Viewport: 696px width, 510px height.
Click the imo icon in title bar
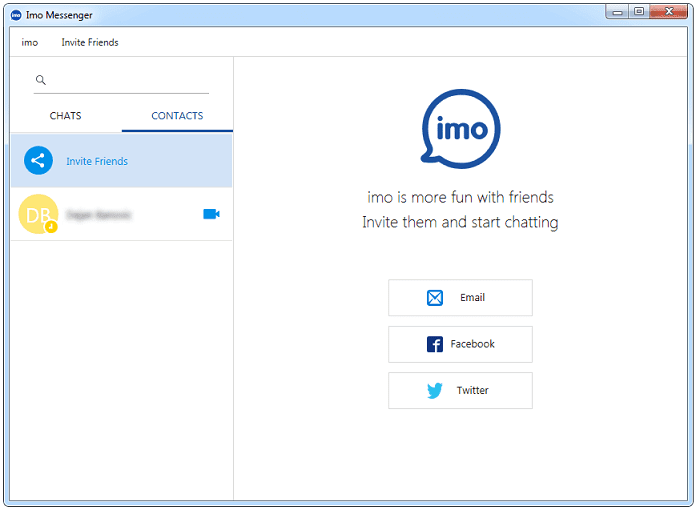[x=16, y=15]
